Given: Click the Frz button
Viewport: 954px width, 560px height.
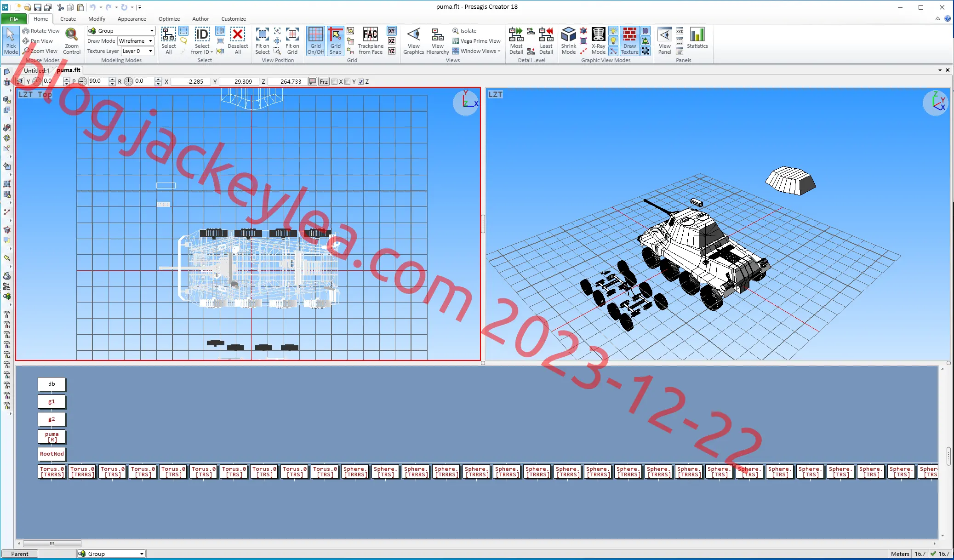Looking at the screenshot, I should [x=324, y=82].
